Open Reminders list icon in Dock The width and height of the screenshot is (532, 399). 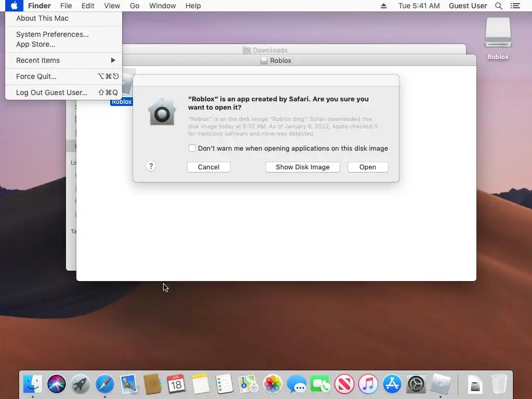coord(224,384)
